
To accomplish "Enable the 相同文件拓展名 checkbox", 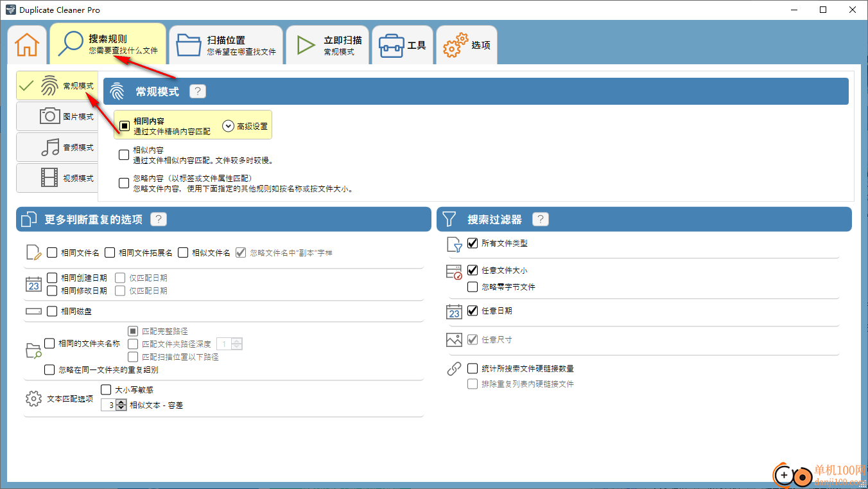I will (110, 253).
